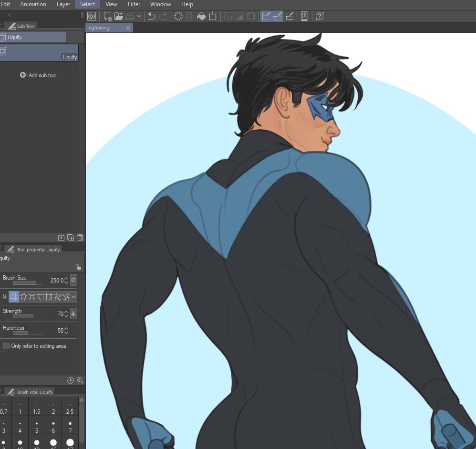Click Brush Size dynamics settings icon
Screen dimensions: 476x449
tap(73, 280)
